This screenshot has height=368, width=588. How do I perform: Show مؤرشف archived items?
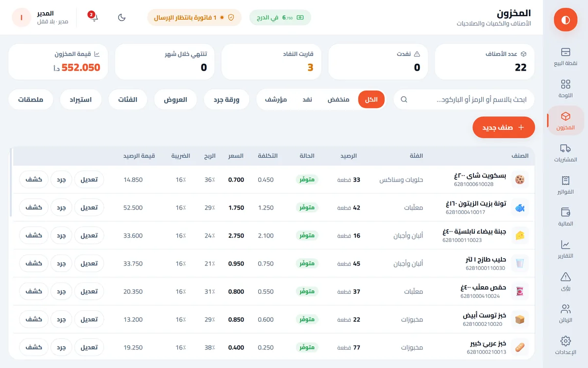[276, 100]
